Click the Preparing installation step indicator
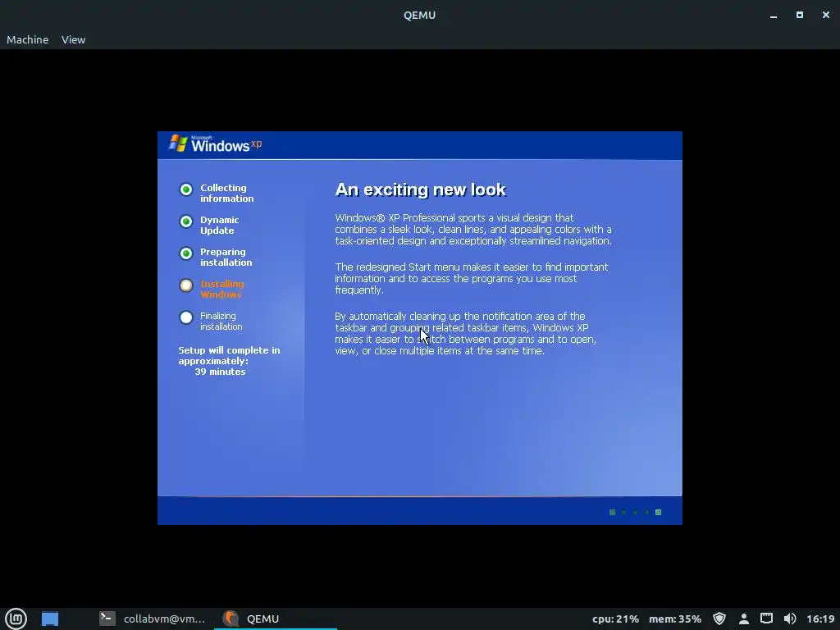This screenshot has height=630, width=840. (x=186, y=253)
